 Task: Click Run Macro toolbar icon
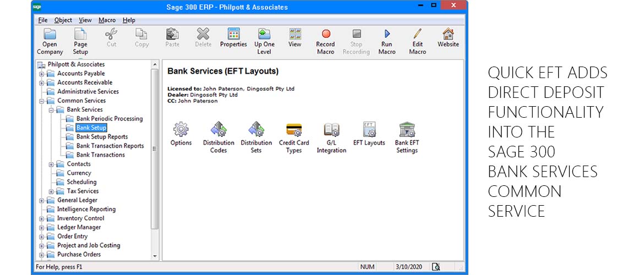(387, 41)
